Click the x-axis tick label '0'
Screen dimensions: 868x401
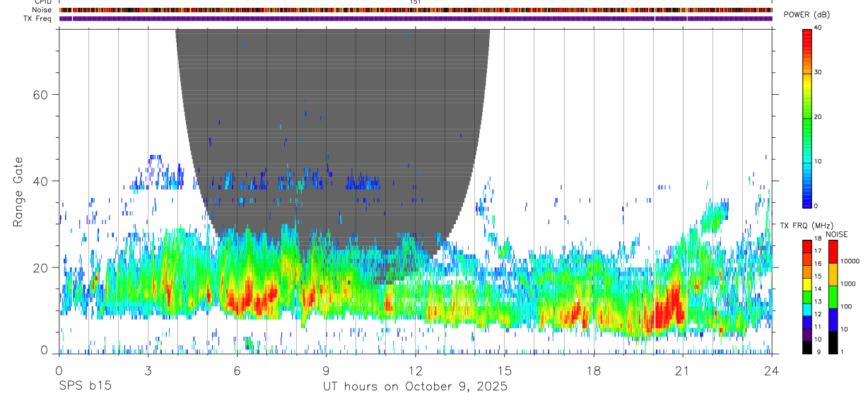coord(59,370)
